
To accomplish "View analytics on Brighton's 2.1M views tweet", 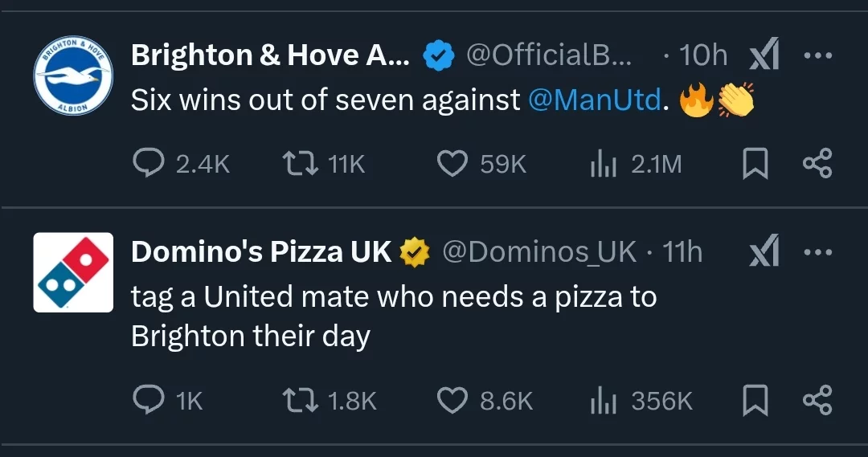I will click(603, 165).
